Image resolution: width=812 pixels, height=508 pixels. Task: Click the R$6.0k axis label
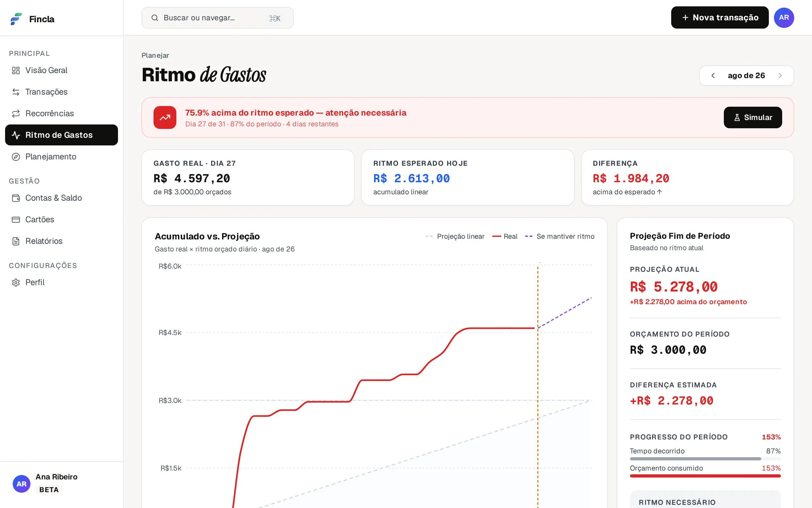[170, 266]
